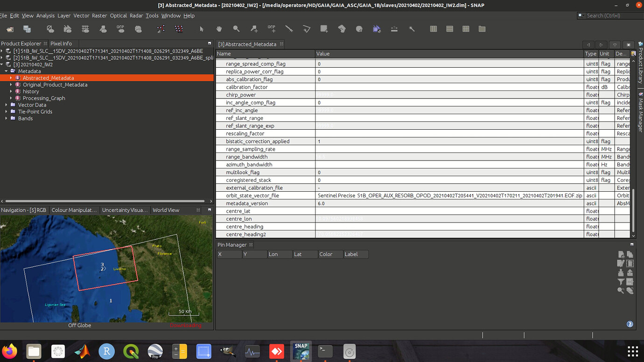Pick the Pin placing tool
Viewport: 644px width, 362px height.
pos(254,29)
